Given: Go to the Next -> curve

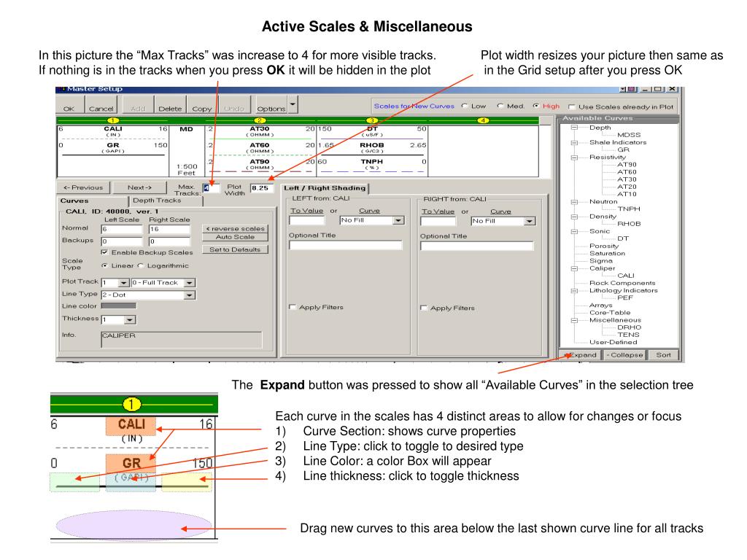Looking at the screenshot, I should point(139,187).
